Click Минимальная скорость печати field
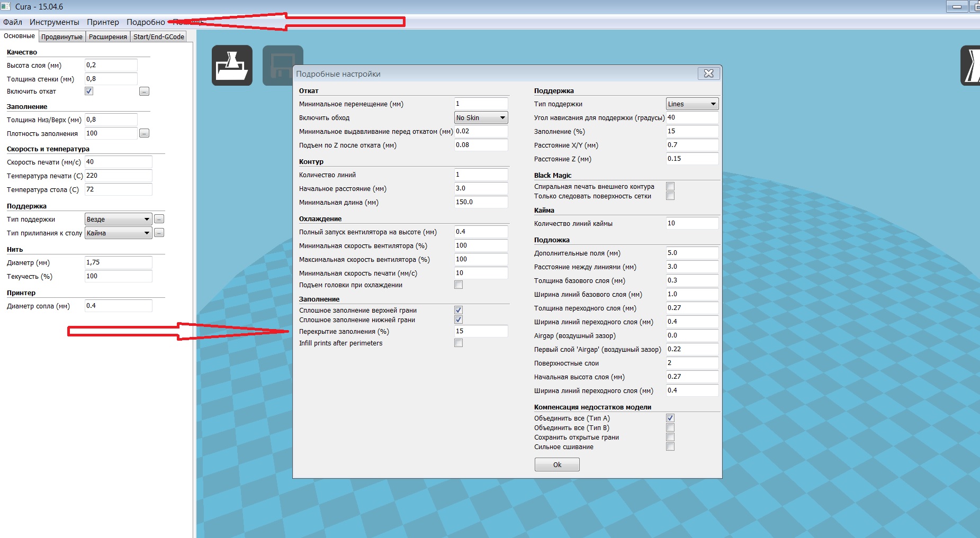Screen dimensions: 980x538 click(481, 273)
